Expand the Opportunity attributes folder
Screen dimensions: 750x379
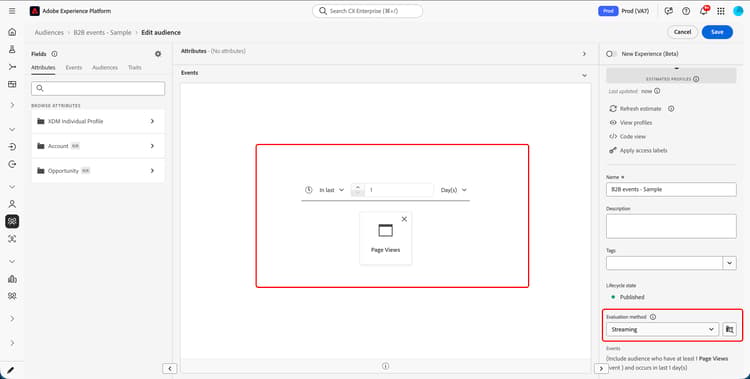click(98, 170)
